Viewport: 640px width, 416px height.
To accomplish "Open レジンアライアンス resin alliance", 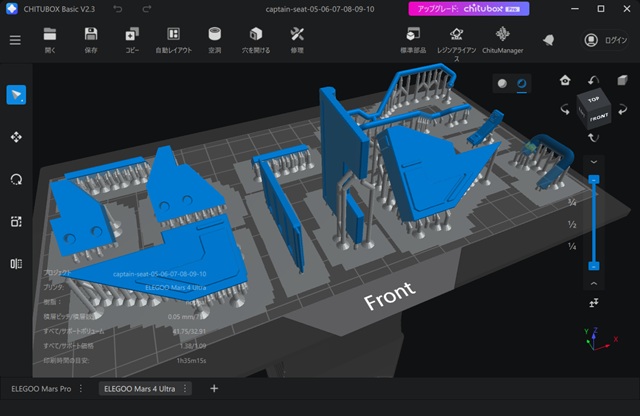I will tap(456, 44).
